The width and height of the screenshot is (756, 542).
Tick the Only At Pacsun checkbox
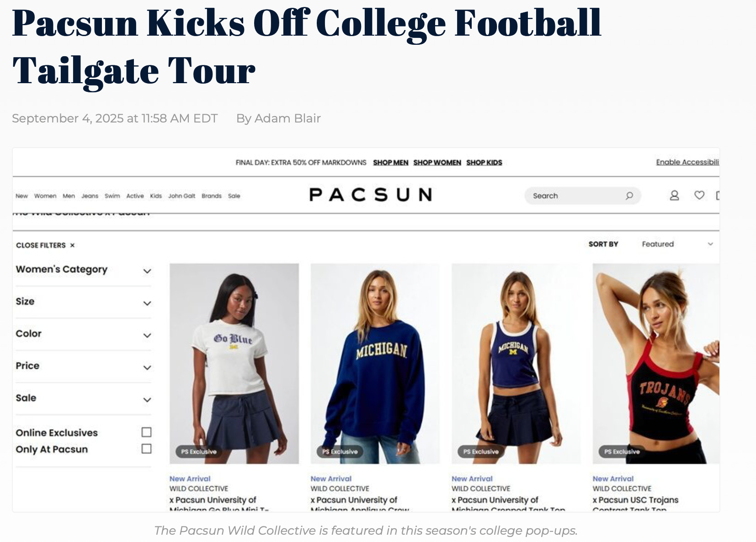(146, 449)
